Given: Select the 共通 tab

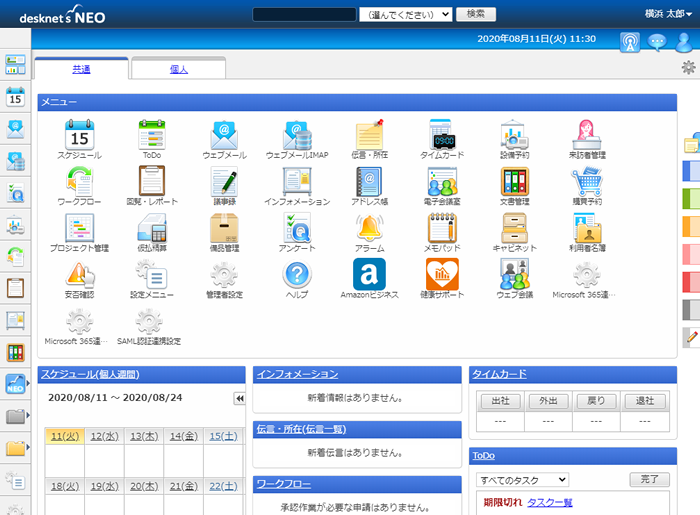Looking at the screenshot, I should coord(81,69).
